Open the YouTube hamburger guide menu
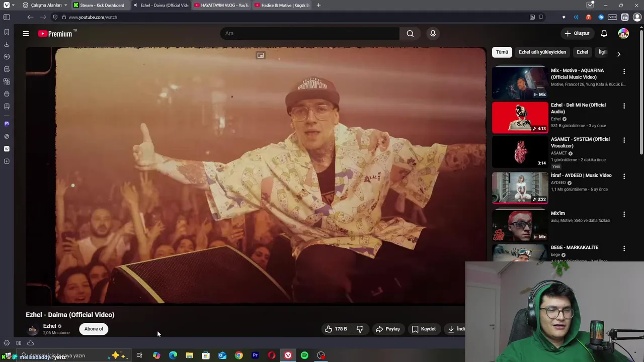 (26, 33)
